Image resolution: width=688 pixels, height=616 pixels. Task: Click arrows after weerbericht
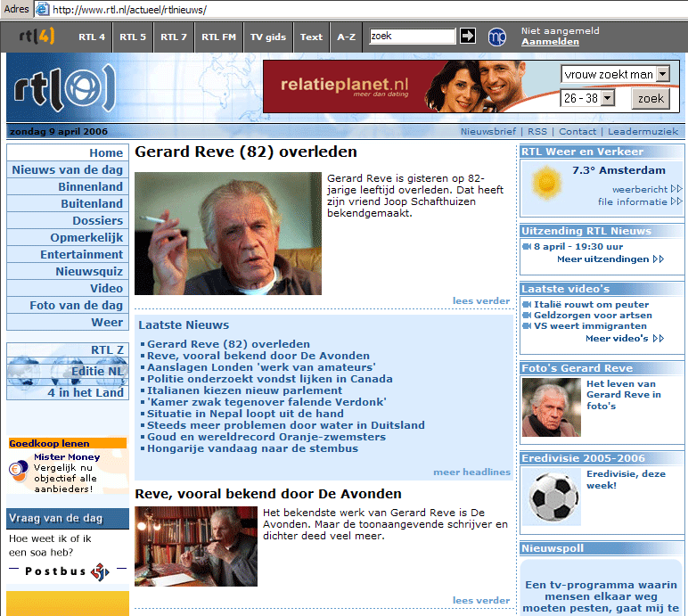[x=676, y=189]
